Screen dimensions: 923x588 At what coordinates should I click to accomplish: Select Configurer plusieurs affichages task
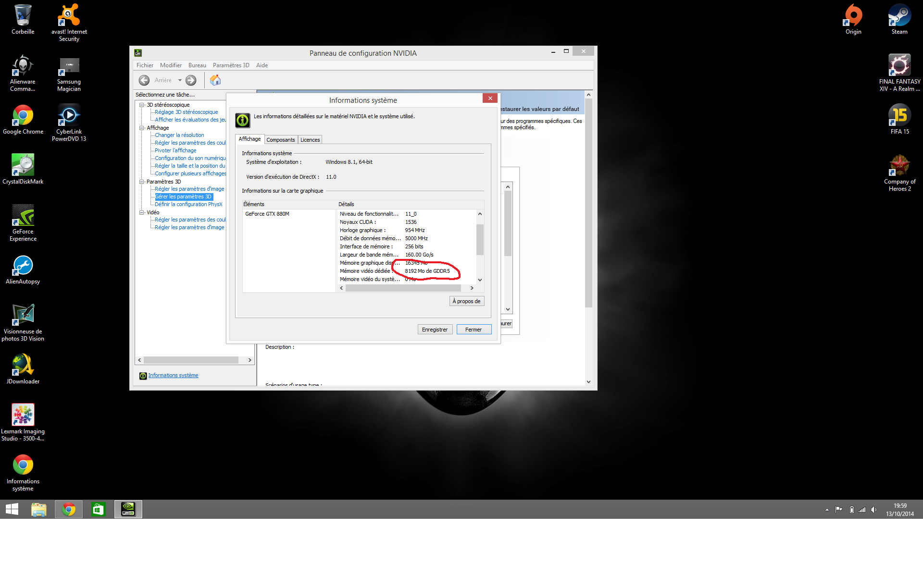[190, 174]
